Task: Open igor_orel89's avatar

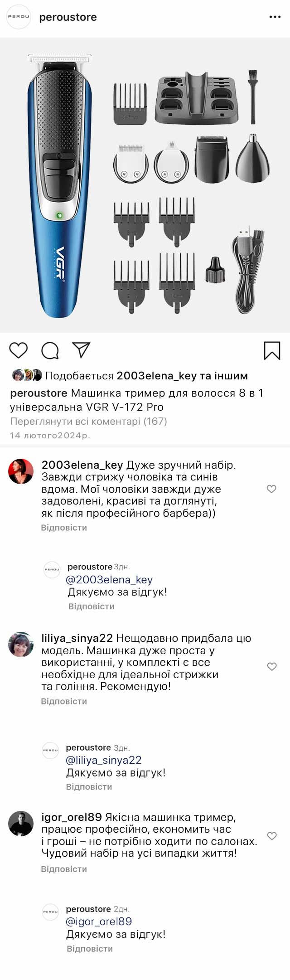Action: coord(21,824)
